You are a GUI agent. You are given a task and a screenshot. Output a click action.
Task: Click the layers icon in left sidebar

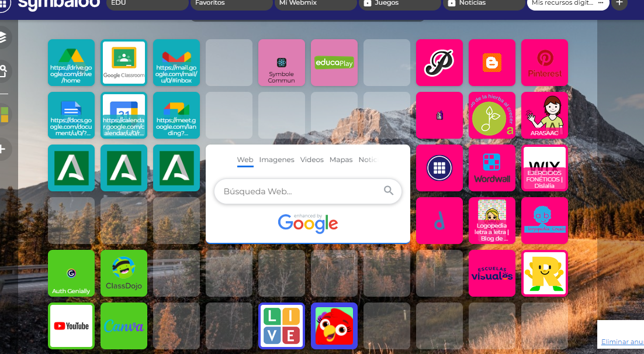(3, 37)
